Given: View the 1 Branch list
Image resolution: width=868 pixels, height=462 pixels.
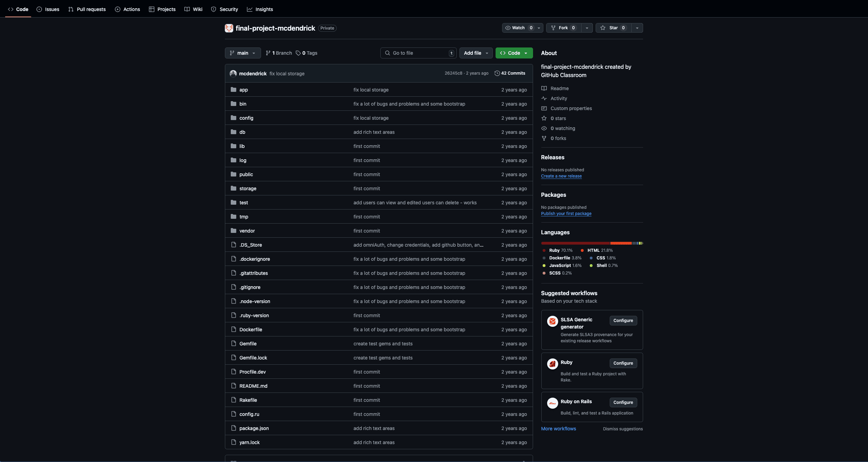Looking at the screenshot, I should (x=279, y=53).
